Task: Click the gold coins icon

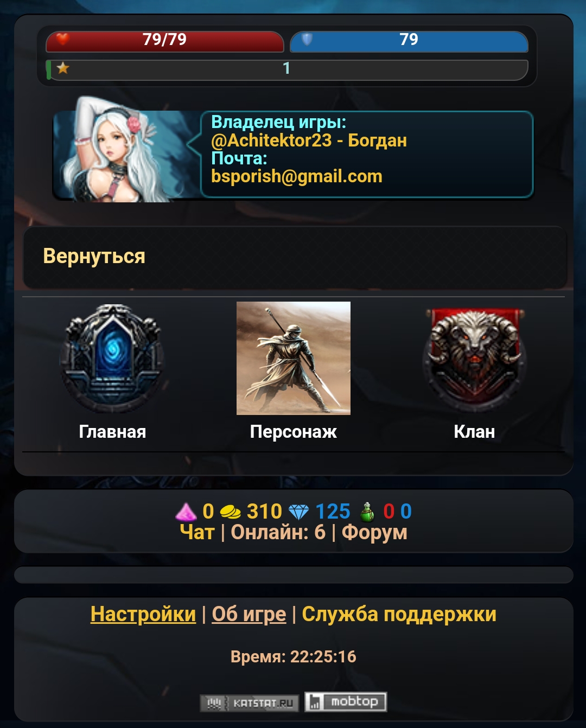Action: 230,512
